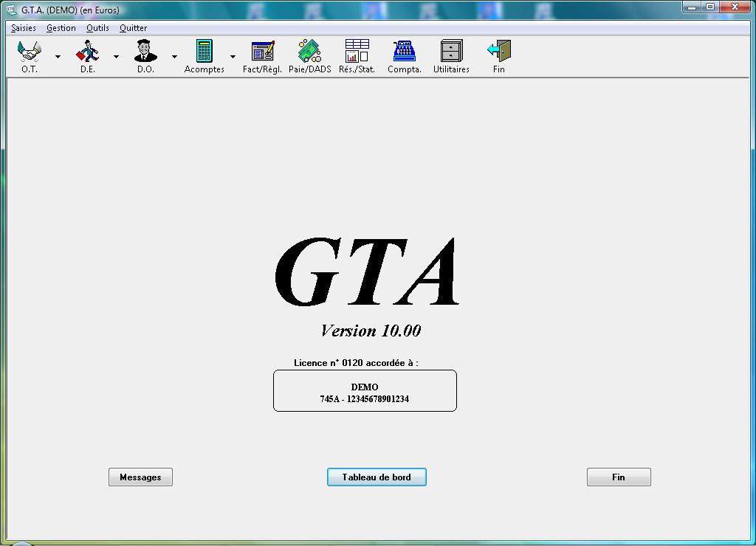This screenshot has height=546, width=756.
Task: Click the 'DEMO' licence holder text
Action: [x=365, y=387]
